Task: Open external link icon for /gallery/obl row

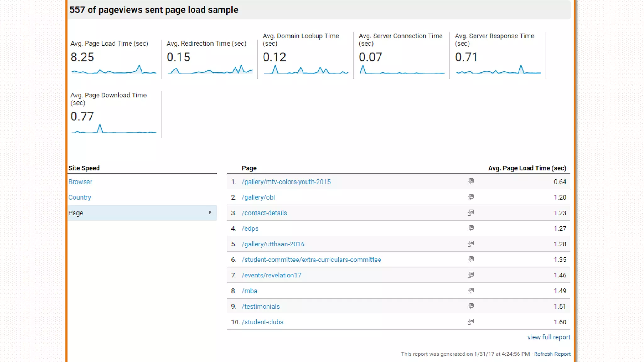Action: tap(470, 197)
